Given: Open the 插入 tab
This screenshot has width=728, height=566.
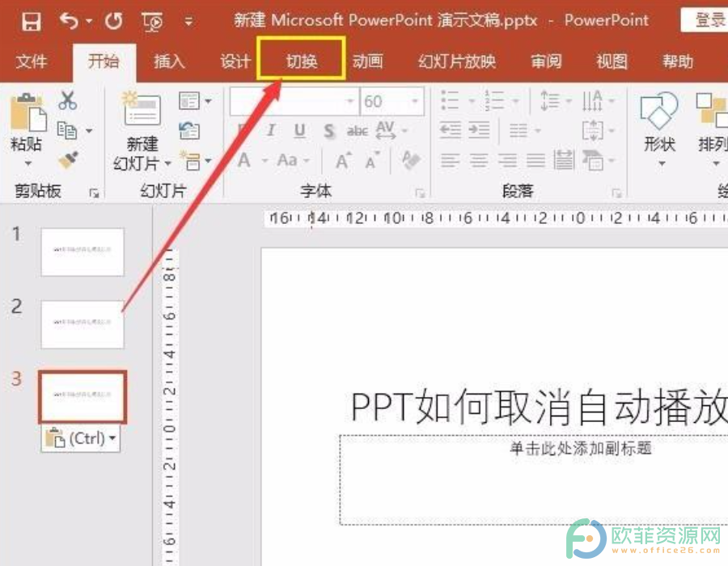Looking at the screenshot, I should 170,61.
